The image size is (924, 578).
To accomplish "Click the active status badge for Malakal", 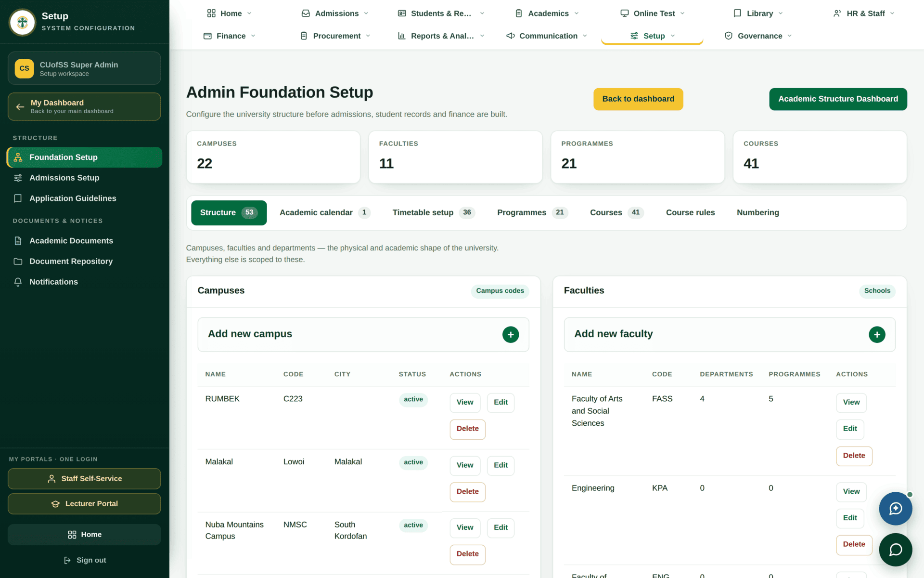I will pos(413,462).
